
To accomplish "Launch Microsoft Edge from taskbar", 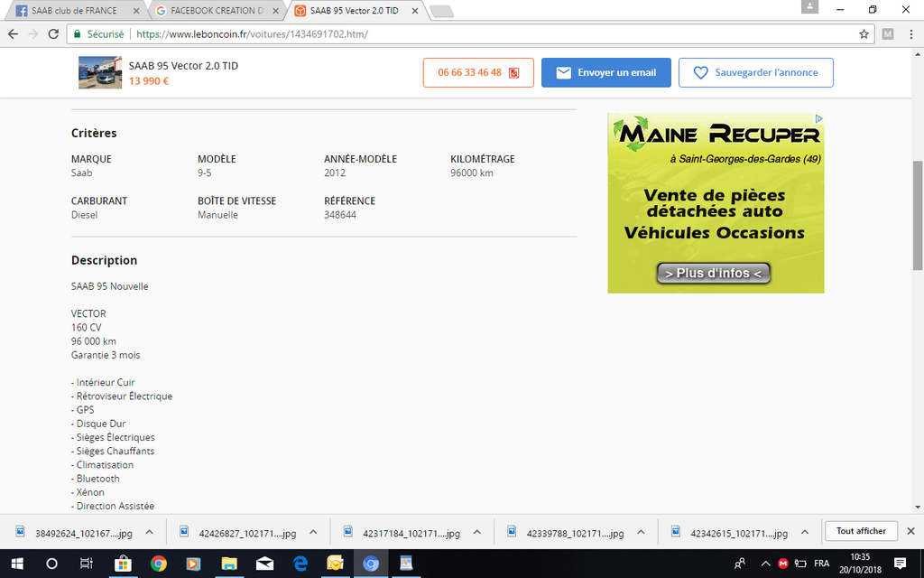I will pos(300,564).
